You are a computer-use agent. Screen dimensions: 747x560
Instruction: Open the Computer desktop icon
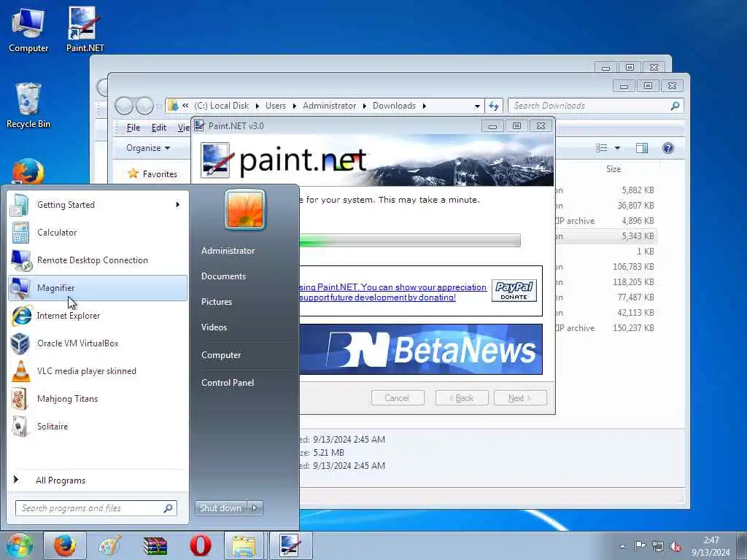28,29
